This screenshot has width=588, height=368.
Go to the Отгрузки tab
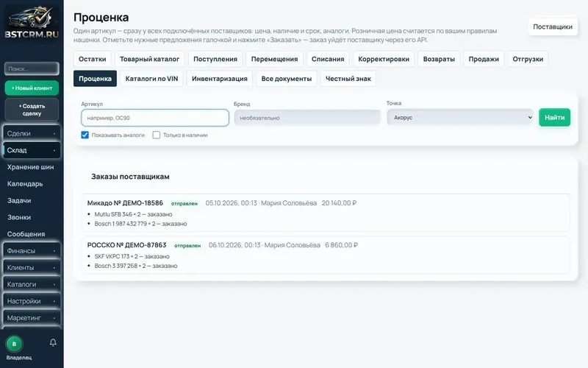528,59
